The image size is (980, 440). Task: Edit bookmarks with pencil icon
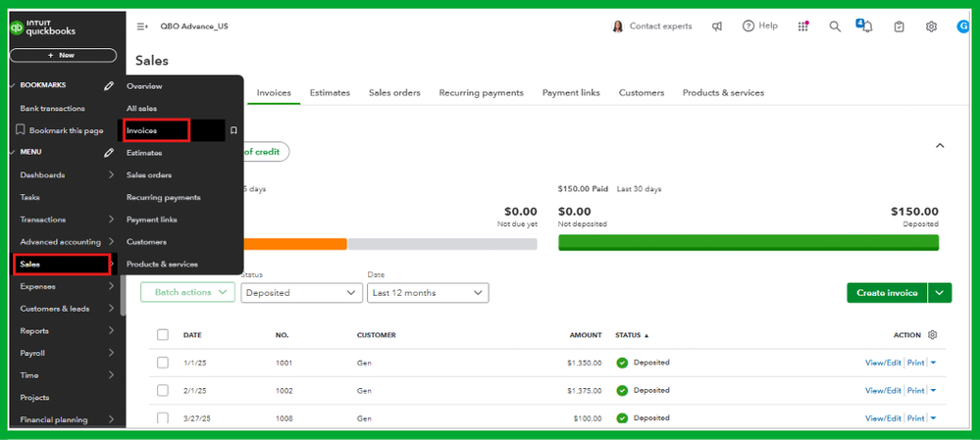[109, 85]
